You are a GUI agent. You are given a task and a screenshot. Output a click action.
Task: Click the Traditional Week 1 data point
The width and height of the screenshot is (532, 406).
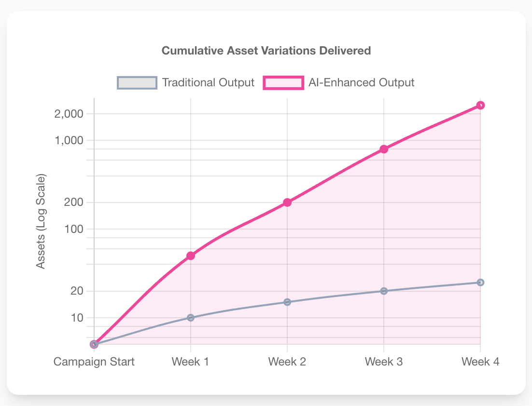tap(191, 318)
